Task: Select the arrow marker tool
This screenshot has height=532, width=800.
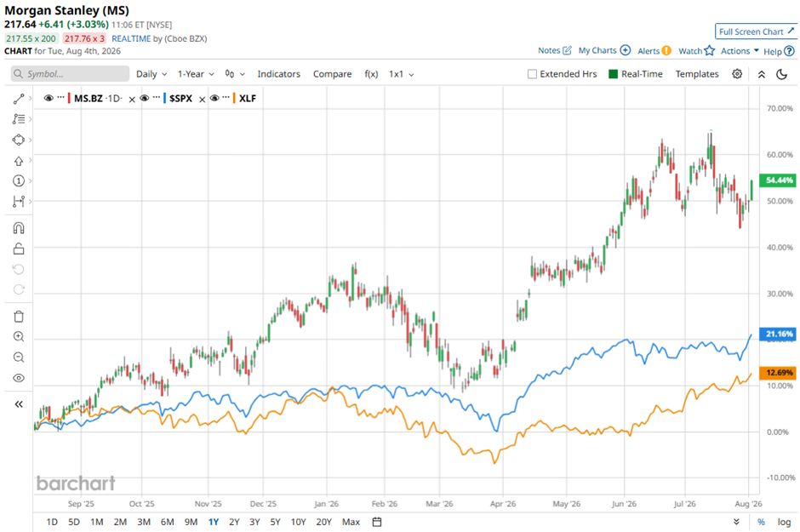Action: [19, 161]
